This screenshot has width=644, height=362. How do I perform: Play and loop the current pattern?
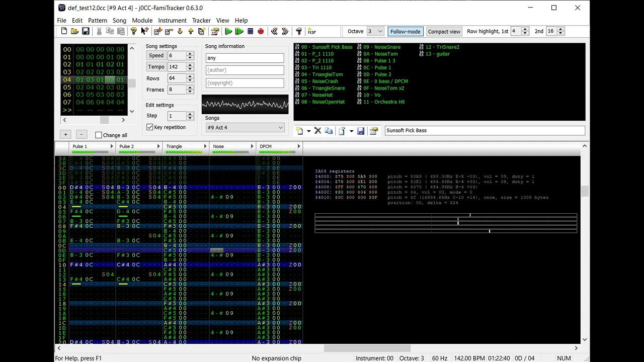pos(239,31)
